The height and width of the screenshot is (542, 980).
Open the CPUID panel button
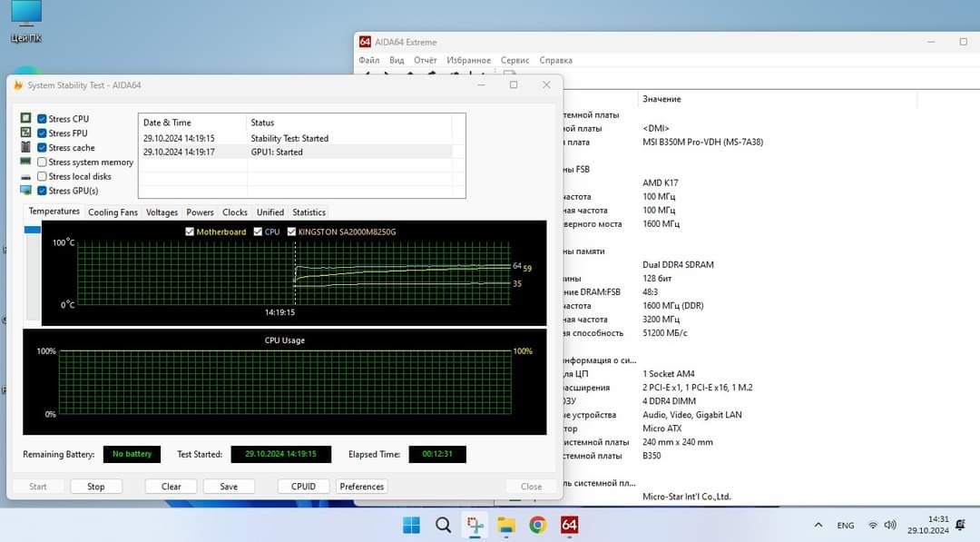(304, 487)
